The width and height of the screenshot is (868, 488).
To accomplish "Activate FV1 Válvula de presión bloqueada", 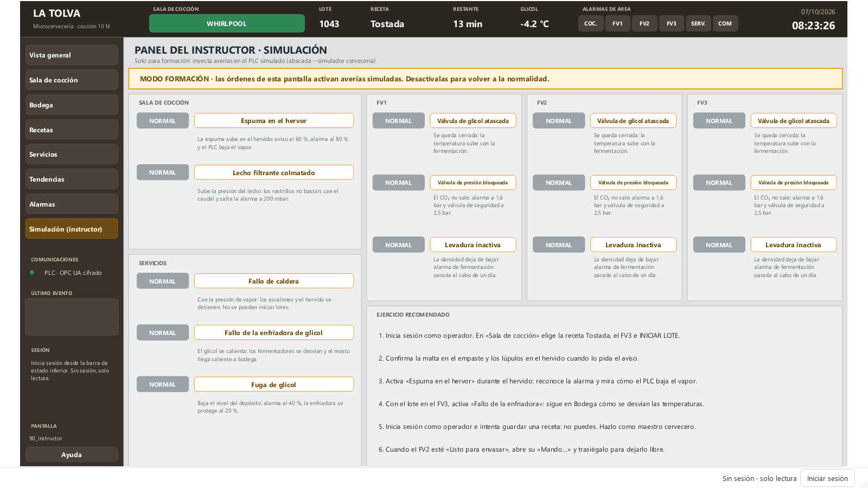I will coord(473,183).
